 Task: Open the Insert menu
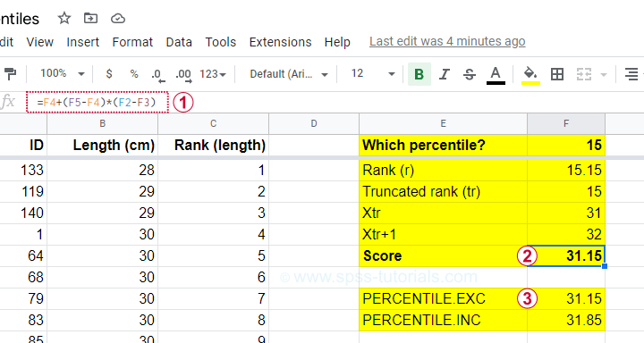(x=83, y=42)
